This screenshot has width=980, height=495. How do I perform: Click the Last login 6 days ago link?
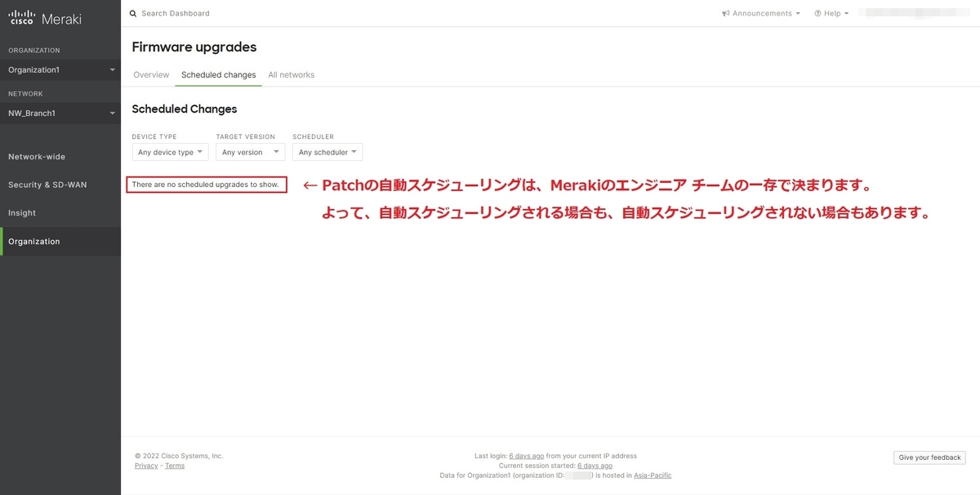coord(527,456)
